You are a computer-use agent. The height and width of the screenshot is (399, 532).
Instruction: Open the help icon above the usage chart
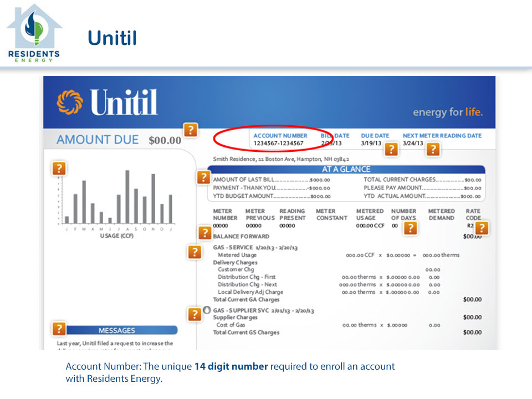[59, 168]
